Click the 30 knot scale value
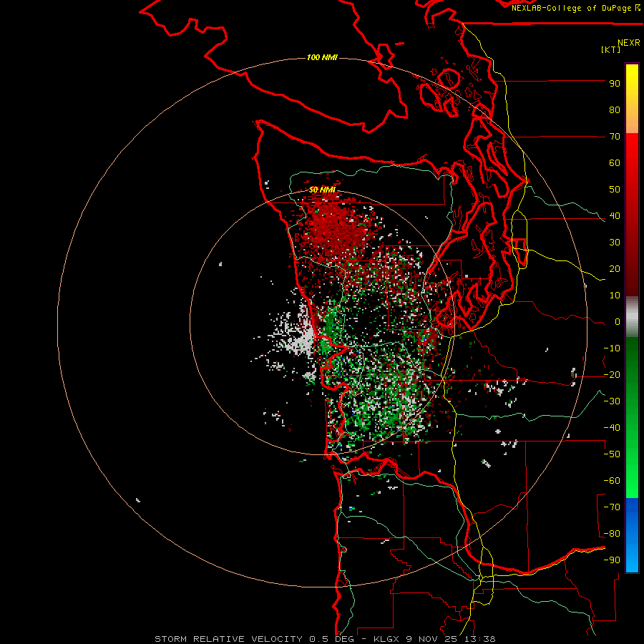Viewport: 644px width, 644px height. [x=615, y=243]
